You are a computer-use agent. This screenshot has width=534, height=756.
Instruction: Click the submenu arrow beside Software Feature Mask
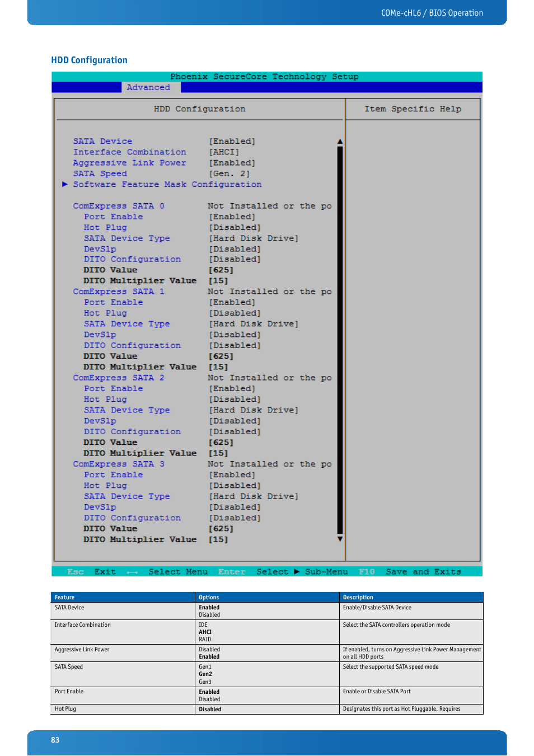point(65,184)
